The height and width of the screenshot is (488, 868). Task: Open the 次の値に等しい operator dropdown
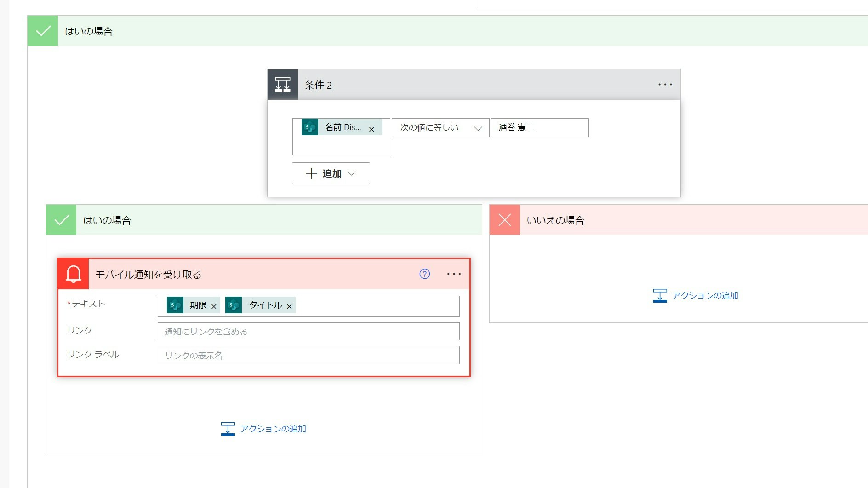click(x=440, y=127)
